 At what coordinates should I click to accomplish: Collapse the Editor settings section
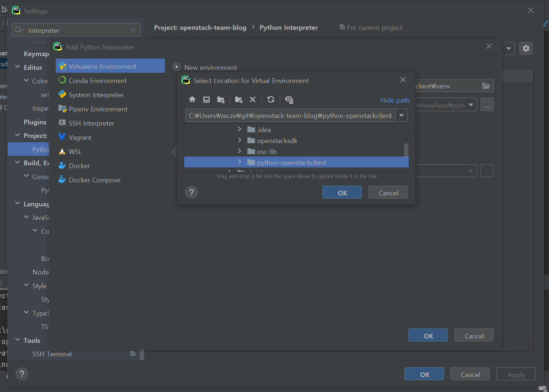click(17, 67)
